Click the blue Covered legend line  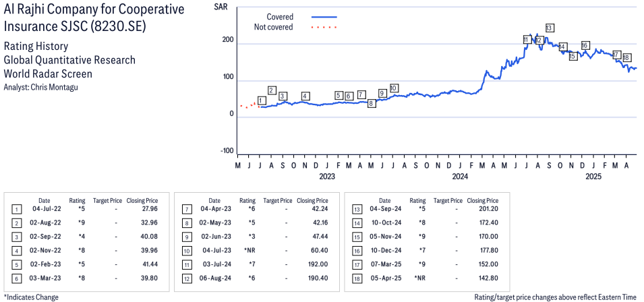click(324, 17)
